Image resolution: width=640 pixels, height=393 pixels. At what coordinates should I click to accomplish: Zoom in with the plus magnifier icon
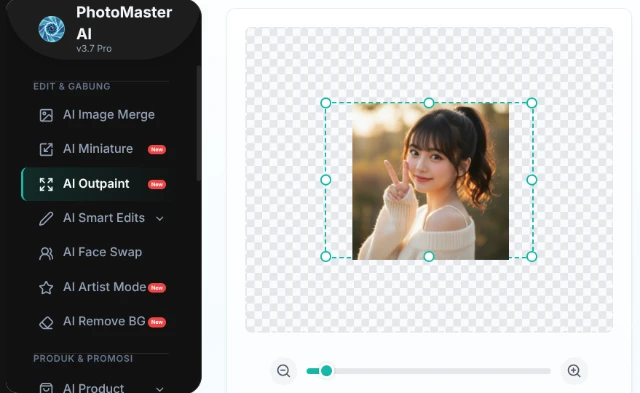coord(574,371)
